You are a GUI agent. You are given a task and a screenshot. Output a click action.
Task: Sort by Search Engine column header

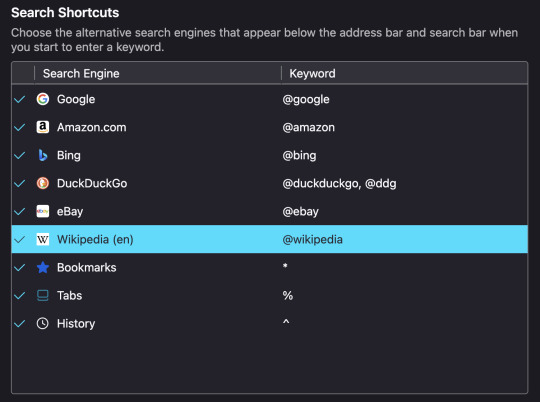[158, 73]
